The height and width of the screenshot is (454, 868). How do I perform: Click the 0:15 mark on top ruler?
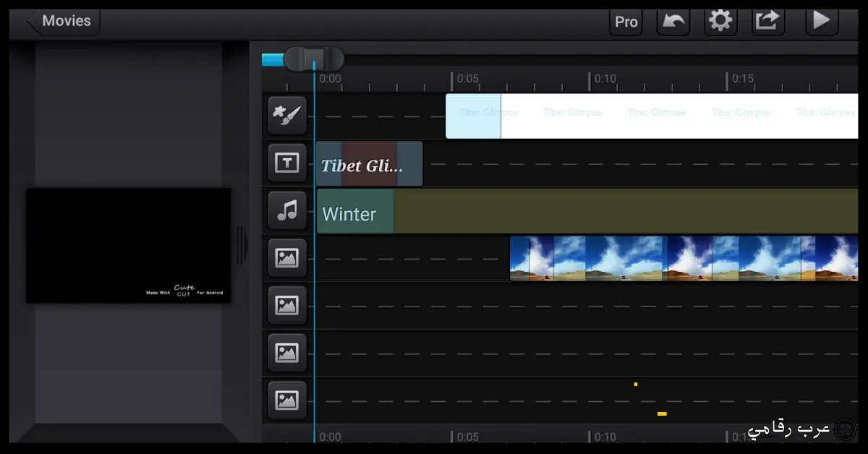742,79
